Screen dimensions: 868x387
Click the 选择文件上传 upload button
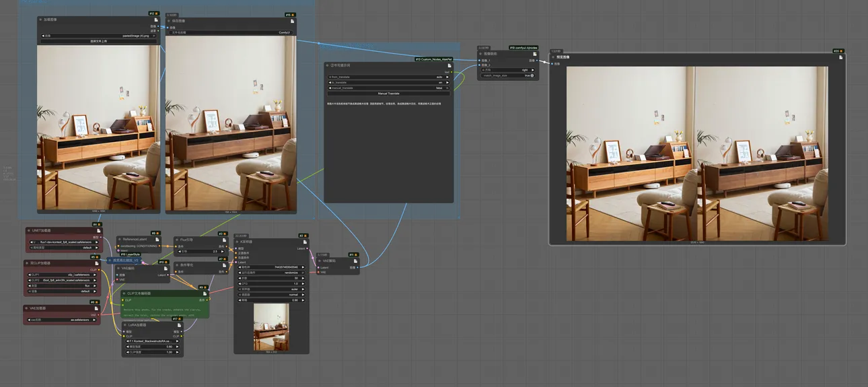tap(99, 41)
